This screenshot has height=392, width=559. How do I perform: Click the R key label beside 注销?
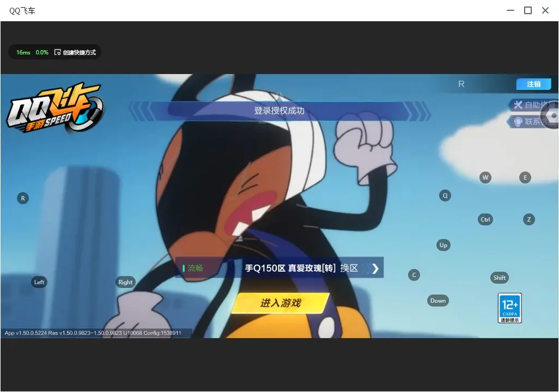click(461, 84)
